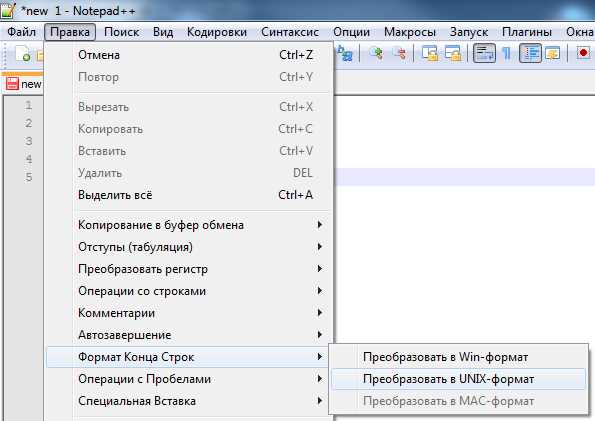595x421 pixels.
Task: Open the Кодировки menu
Action: tap(217, 32)
